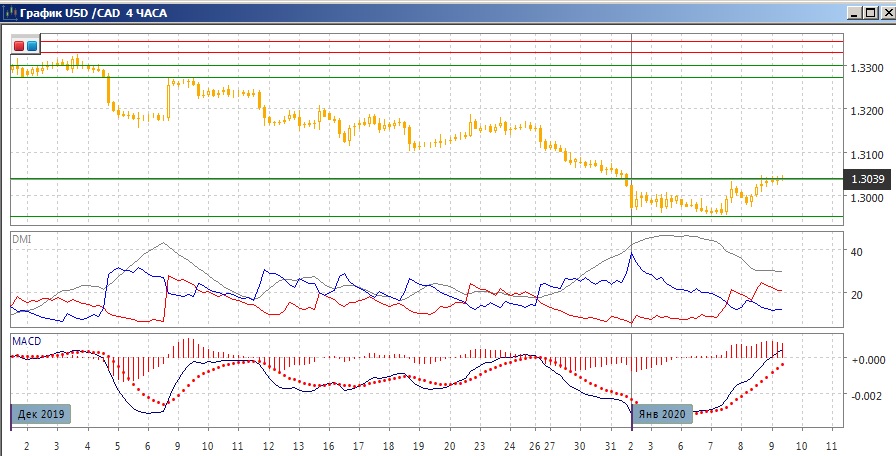Click the red square button on chart
Screen dimensions: 896x456
pyautogui.click(x=19, y=46)
